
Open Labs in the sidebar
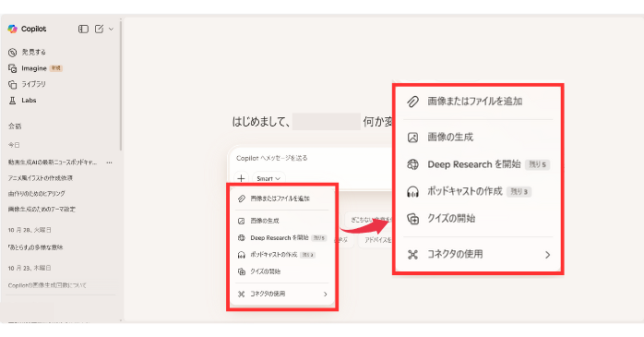click(x=22, y=101)
